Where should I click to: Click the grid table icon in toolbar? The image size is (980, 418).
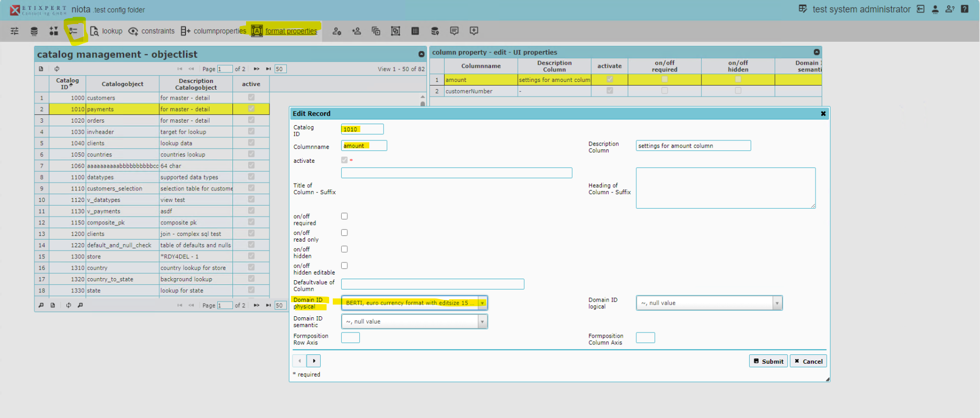click(x=415, y=31)
